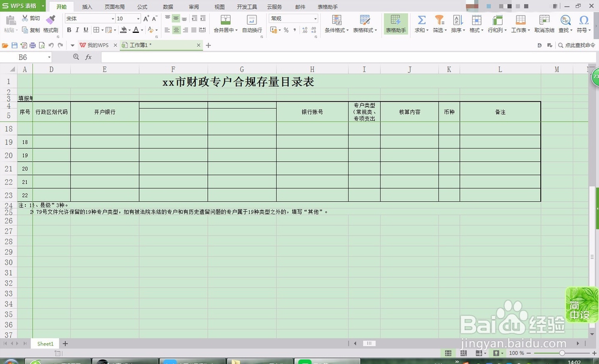Click the font color A swatch
The height and width of the screenshot is (364, 599).
135,30
